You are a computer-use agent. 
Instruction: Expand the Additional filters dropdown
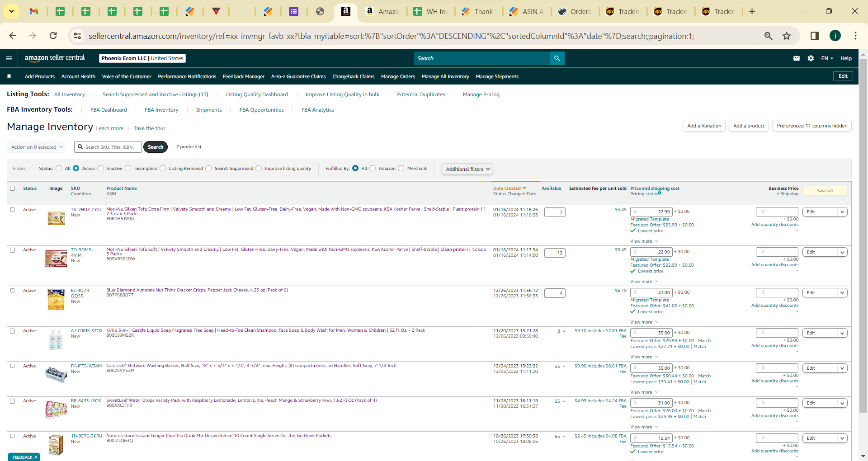pos(467,169)
